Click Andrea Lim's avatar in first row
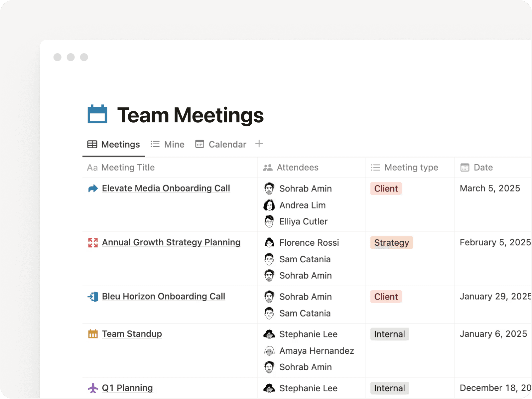The image size is (532, 399). coord(269,205)
